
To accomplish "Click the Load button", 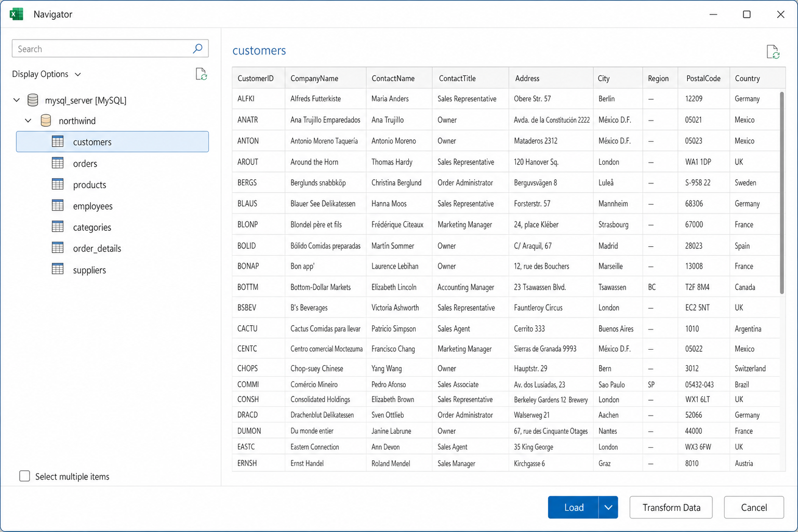I will coord(574,507).
